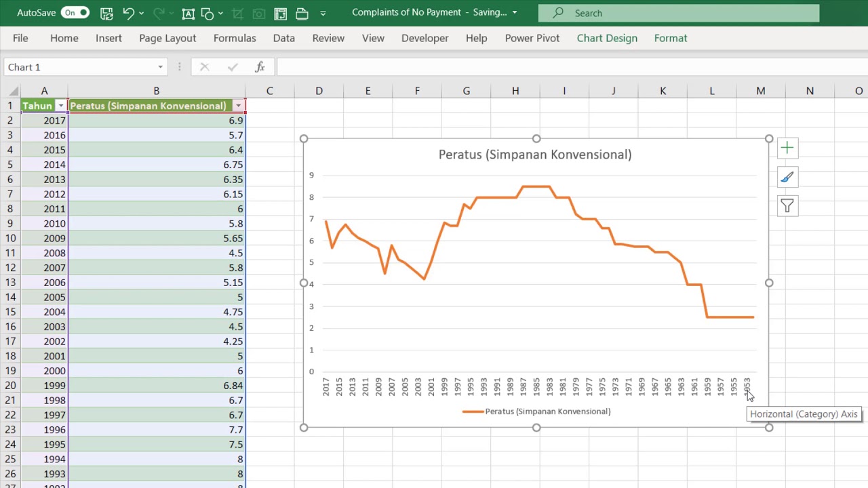Click the Search box in the title bar
868x488 pixels.
678,13
